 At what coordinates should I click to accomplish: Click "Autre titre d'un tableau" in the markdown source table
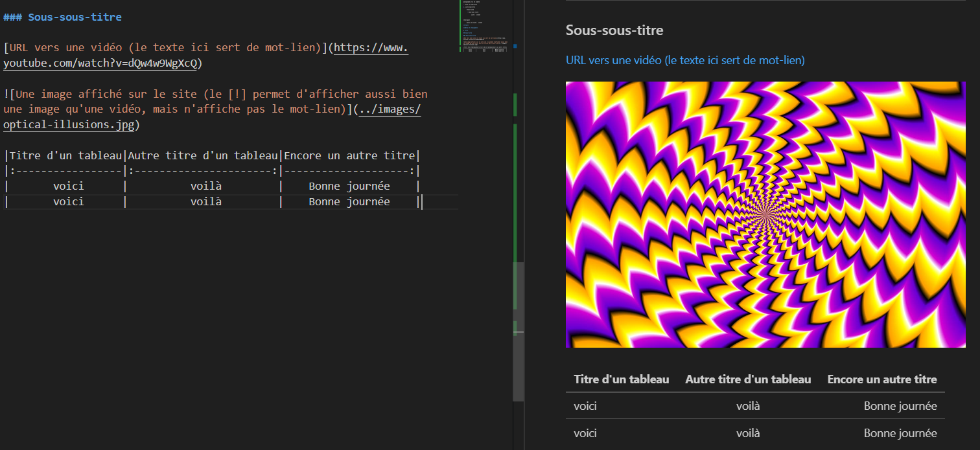click(203, 155)
